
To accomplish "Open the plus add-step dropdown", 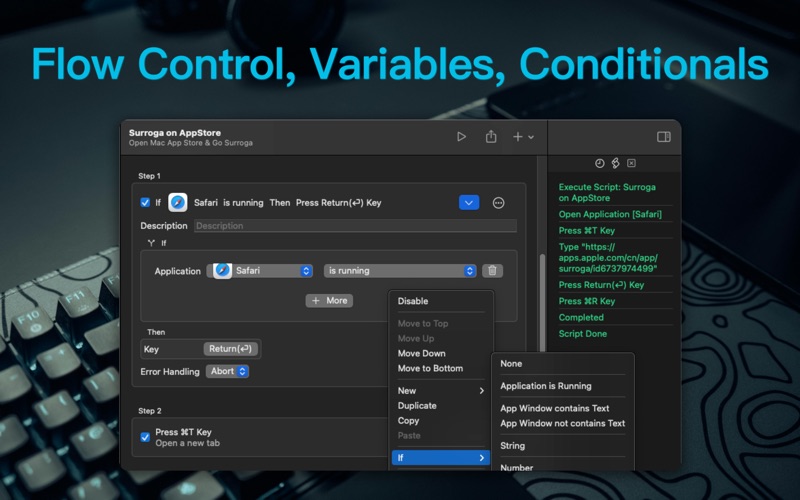I will [x=523, y=137].
